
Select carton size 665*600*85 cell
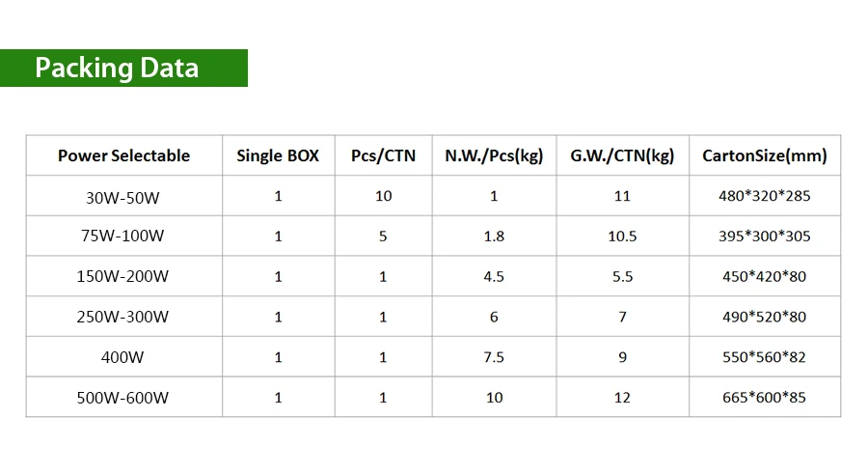click(x=765, y=397)
